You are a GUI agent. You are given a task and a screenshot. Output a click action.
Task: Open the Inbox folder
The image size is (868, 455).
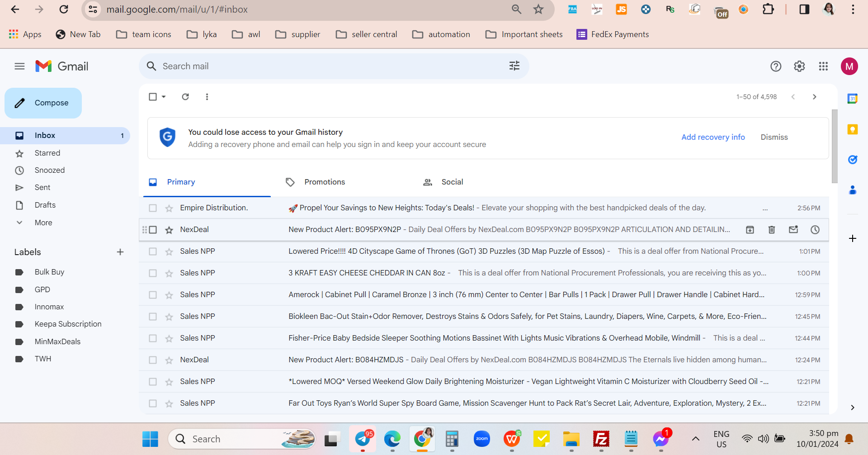(x=65, y=136)
